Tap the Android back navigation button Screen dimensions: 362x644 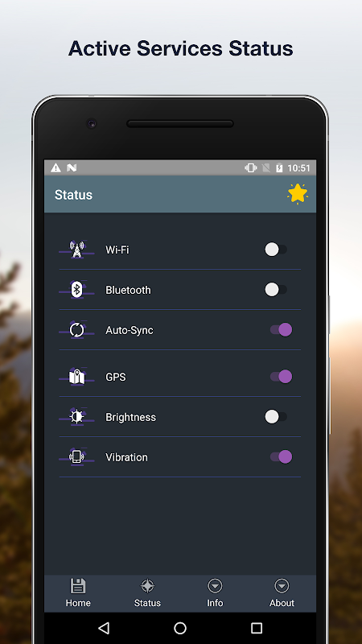coord(104,628)
